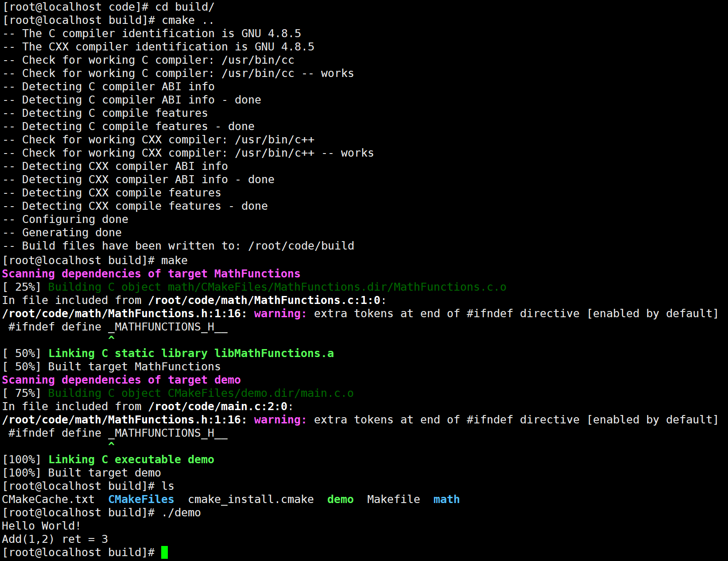Click the blue 'CMakeFiles' directory in ls output

coord(141,500)
